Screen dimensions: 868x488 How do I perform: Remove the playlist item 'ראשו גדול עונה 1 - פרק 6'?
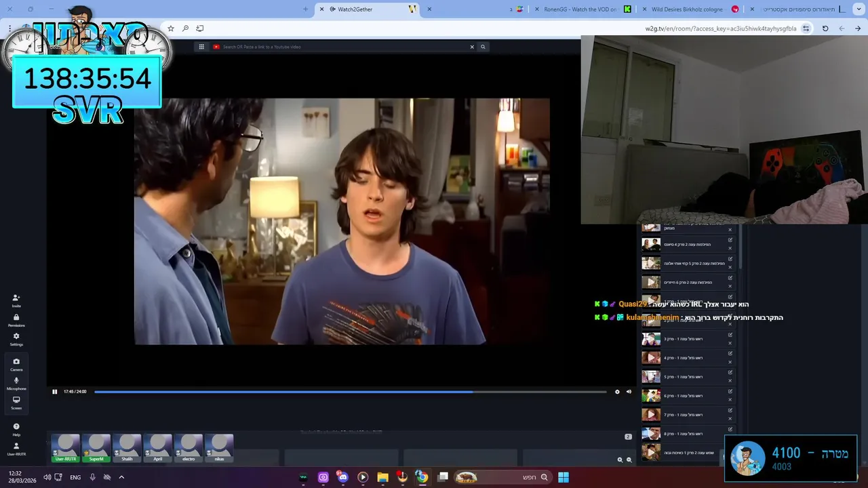(x=730, y=400)
